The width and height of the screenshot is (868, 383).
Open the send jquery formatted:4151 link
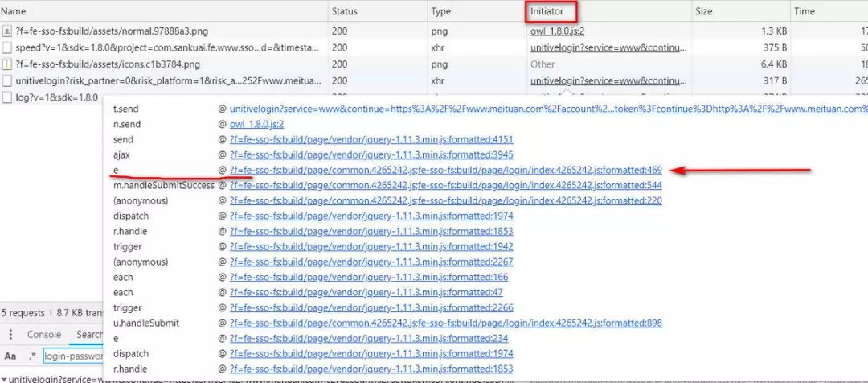[x=371, y=140]
